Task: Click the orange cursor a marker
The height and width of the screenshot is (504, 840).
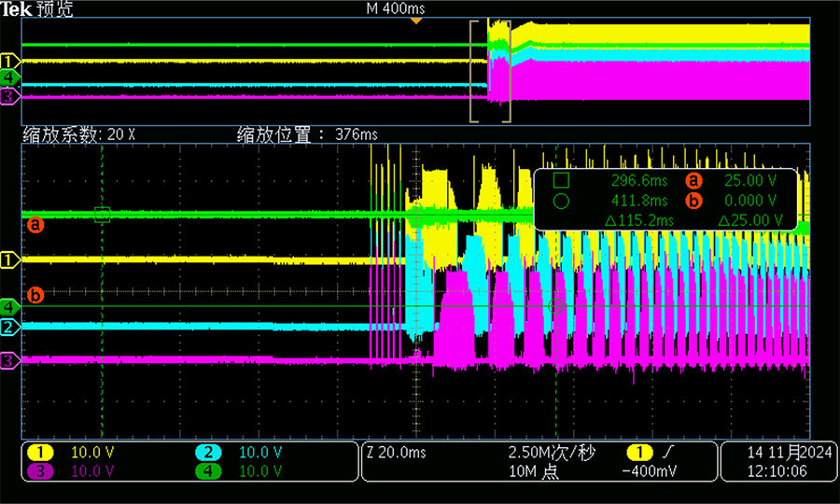Action: click(35, 225)
